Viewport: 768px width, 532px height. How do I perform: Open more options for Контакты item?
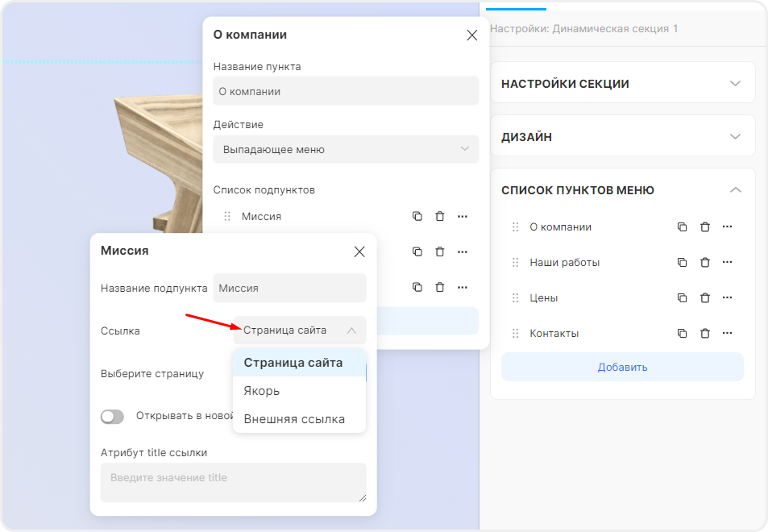[x=728, y=333]
